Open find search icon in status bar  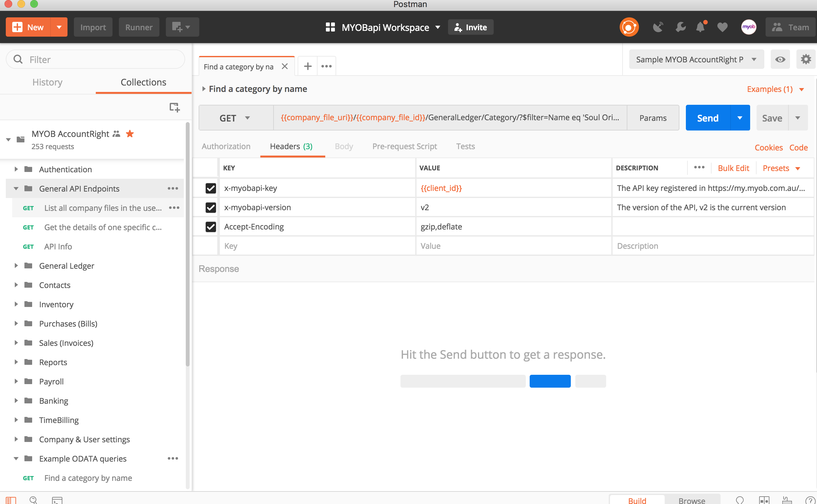point(33,500)
